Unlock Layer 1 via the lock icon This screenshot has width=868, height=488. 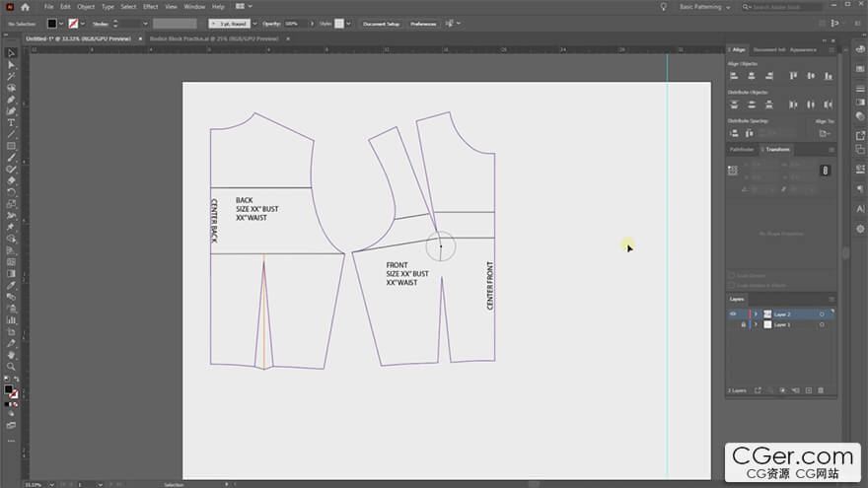[x=743, y=324]
